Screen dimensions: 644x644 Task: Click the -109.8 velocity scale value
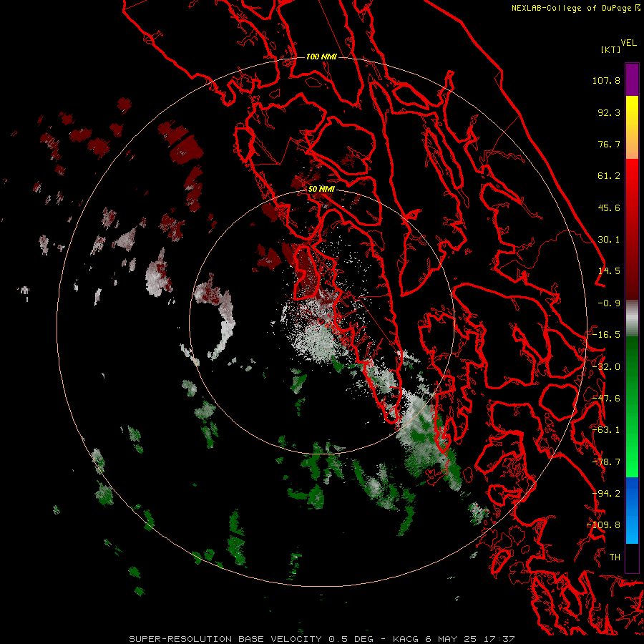point(604,525)
